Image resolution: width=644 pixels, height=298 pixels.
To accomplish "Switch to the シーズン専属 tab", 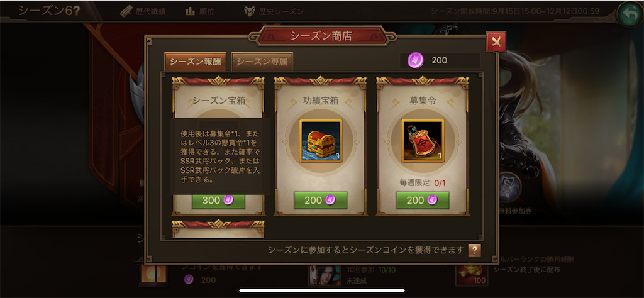I will (x=262, y=62).
